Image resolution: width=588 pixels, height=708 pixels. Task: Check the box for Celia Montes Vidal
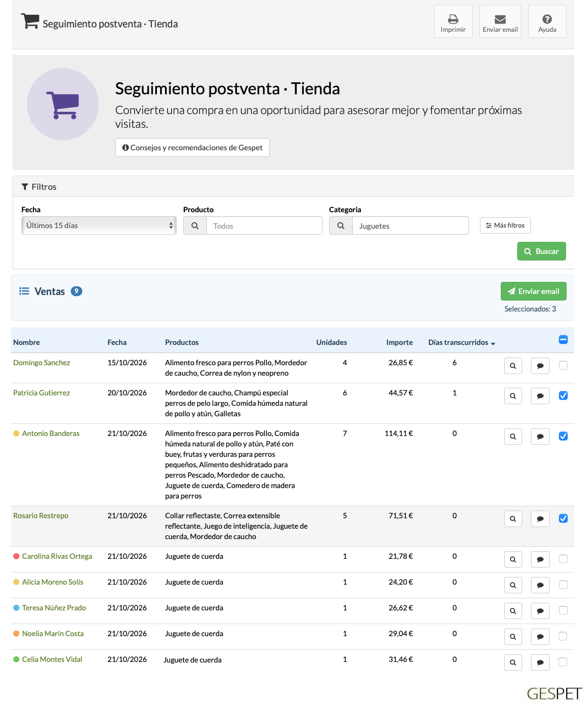[563, 662]
